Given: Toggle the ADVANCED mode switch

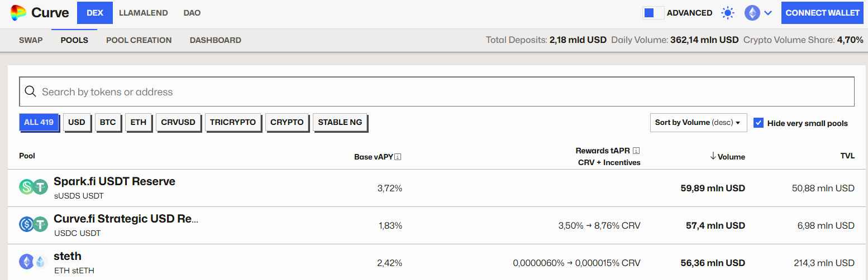Looking at the screenshot, I should [x=654, y=13].
